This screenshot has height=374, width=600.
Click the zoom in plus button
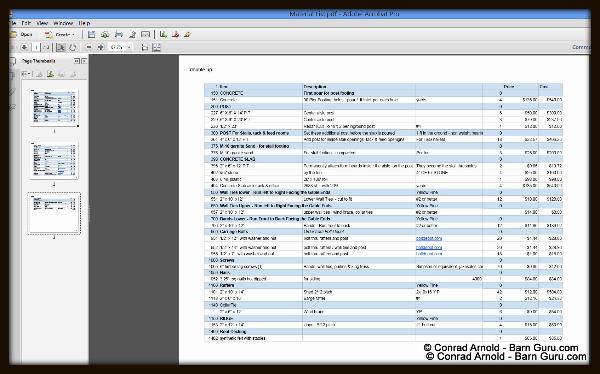(x=101, y=47)
